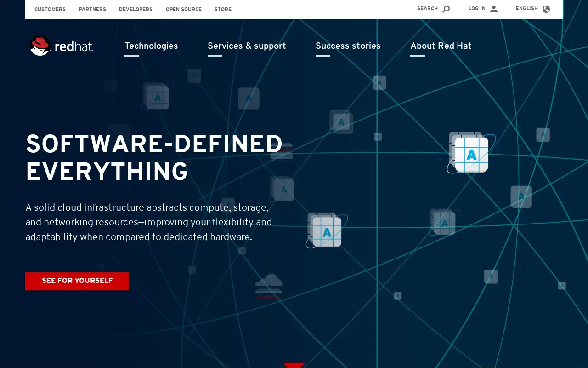Visit the Store link

pyautogui.click(x=223, y=9)
